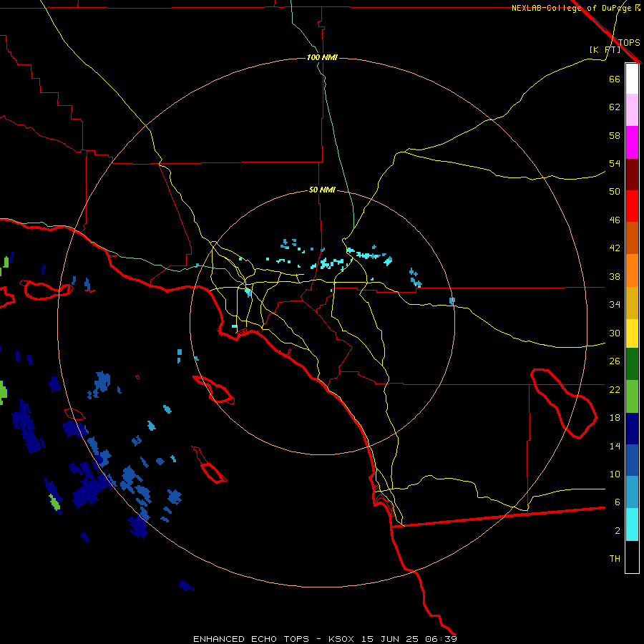Click the legend value 30
This screenshot has height=644, width=644.
point(615,333)
